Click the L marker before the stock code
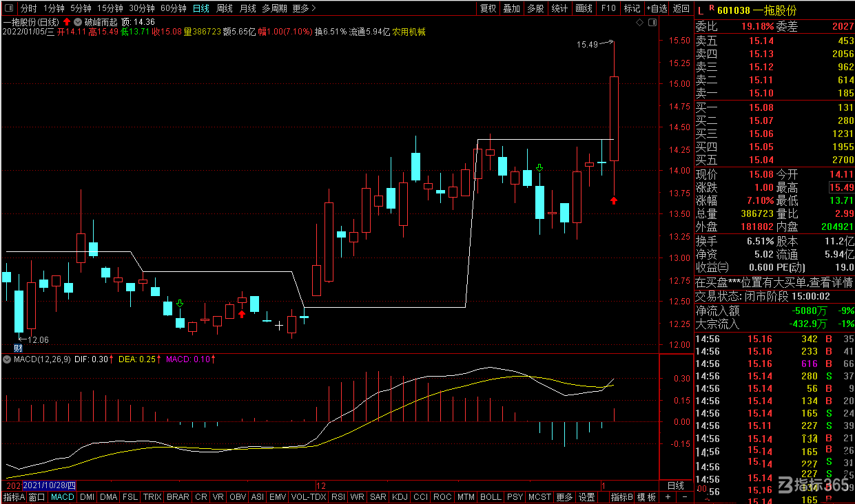 click(x=701, y=10)
